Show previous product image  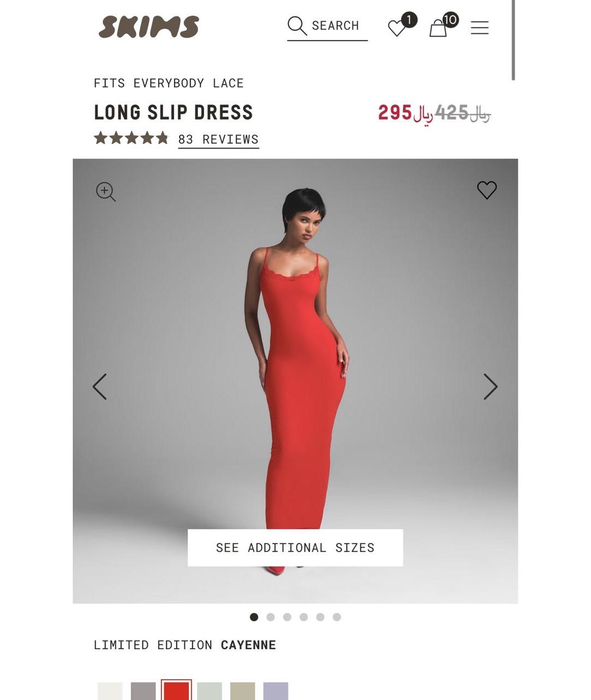tap(100, 387)
